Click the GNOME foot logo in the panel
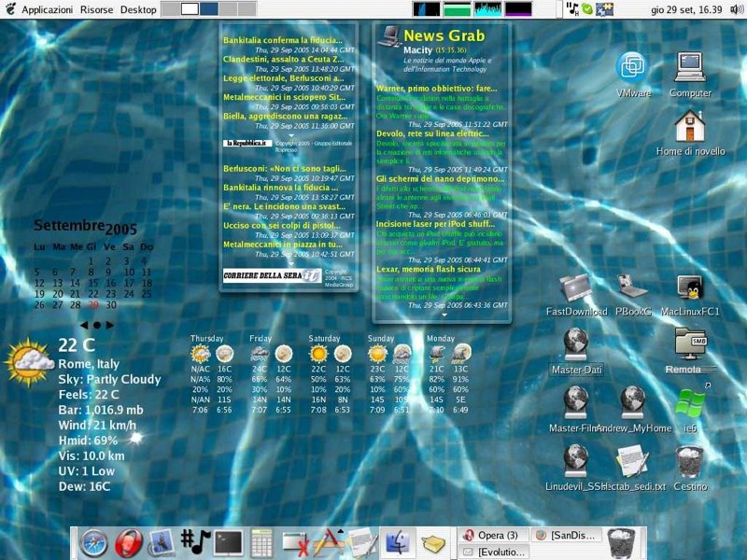 pos(10,8)
